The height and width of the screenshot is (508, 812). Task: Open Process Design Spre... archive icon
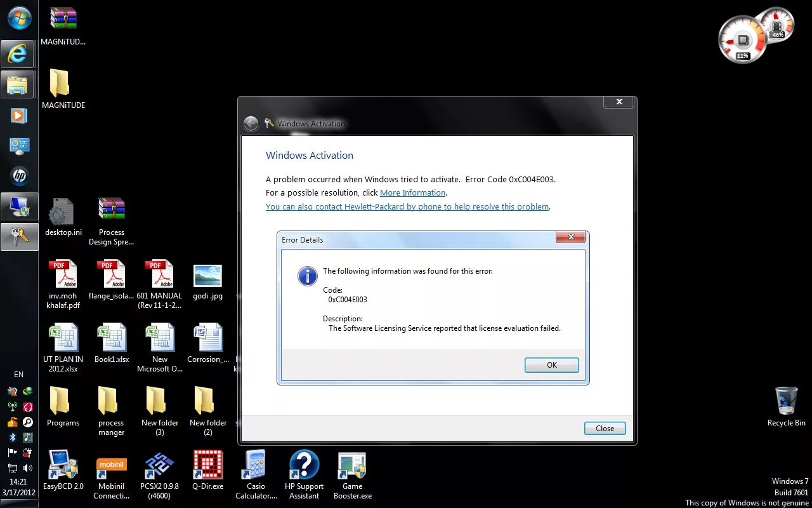pos(112,221)
